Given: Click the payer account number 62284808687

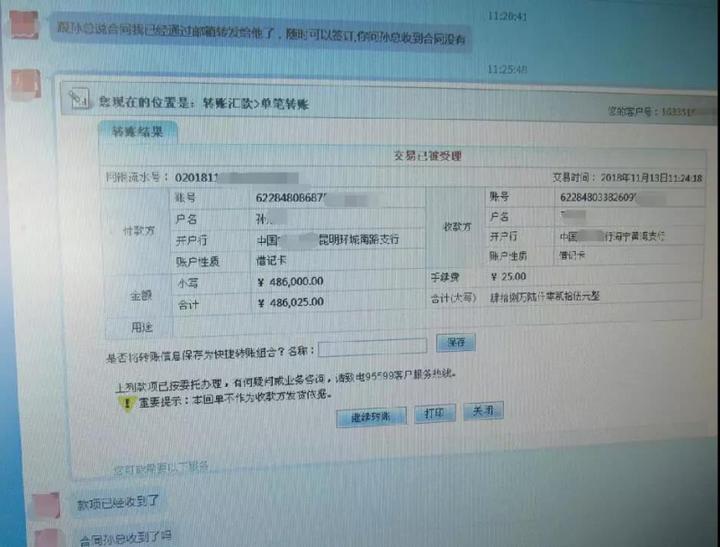Looking at the screenshot, I should pyautogui.click(x=291, y=198).
